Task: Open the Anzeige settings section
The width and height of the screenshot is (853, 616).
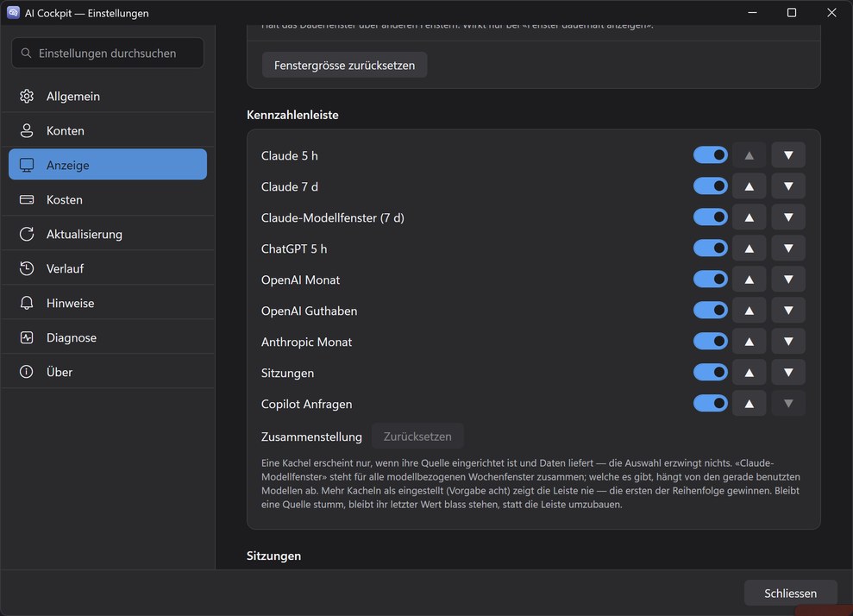Action: point(108,164)
